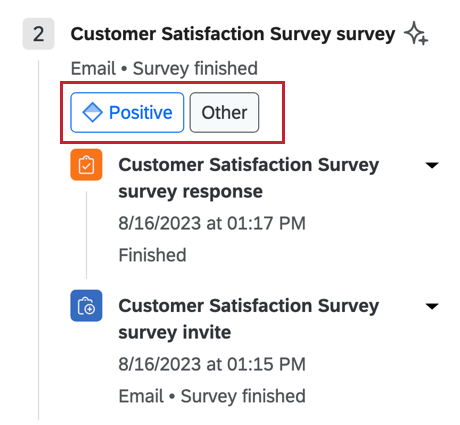Viewport: 460px width, 425px height.
Task: Click the Finished status under survey response
Action: tap(152, 255)
